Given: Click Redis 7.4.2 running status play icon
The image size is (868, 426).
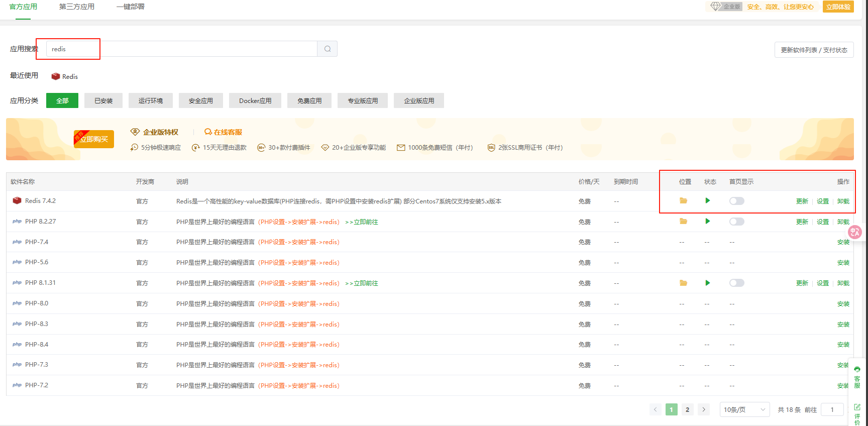Looking at the screenshot, I should point(707,200).
